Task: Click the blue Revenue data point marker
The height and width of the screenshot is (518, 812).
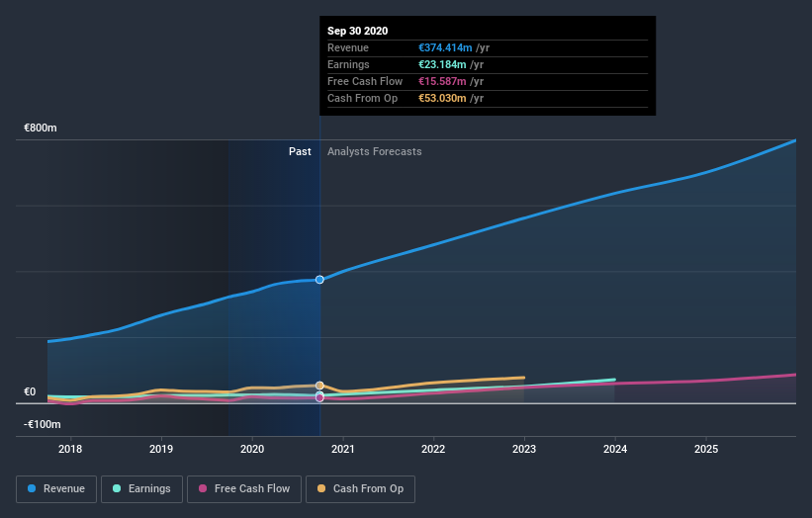Action: tap(319, 280)
